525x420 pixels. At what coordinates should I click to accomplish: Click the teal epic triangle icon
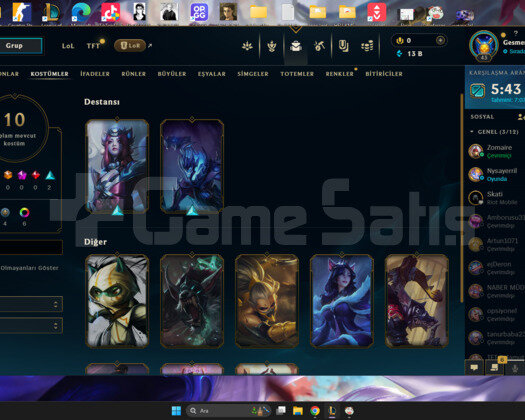pos(50,175)
